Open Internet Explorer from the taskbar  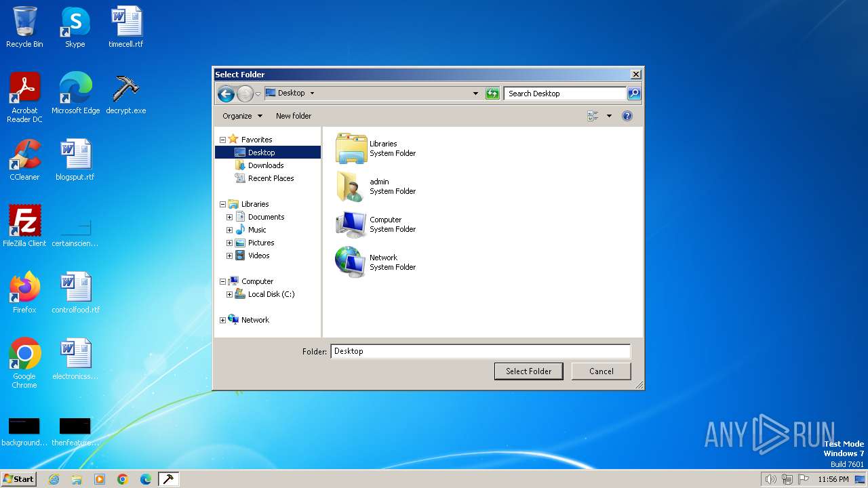click(54, 479)
